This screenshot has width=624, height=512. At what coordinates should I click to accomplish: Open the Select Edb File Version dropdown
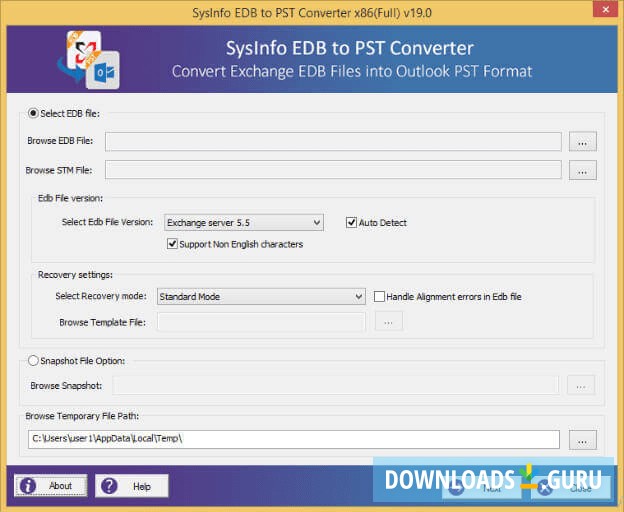click(x=244, y=222)
